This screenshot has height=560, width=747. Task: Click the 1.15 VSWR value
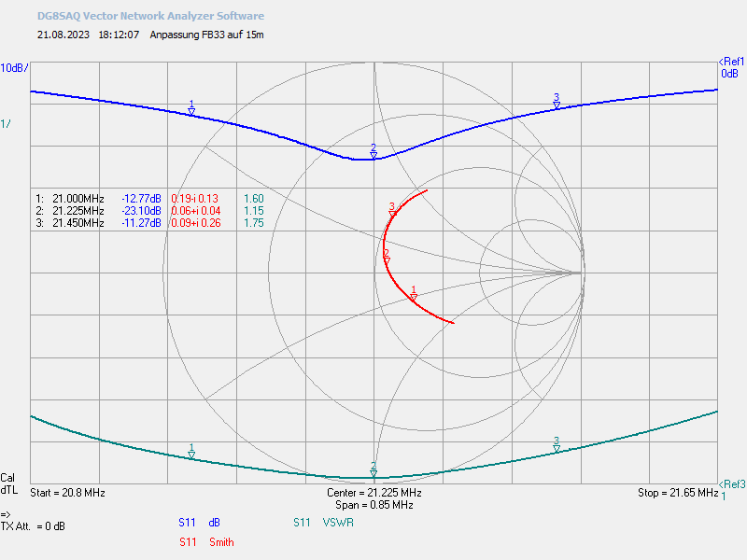click(x=254, y=211)
